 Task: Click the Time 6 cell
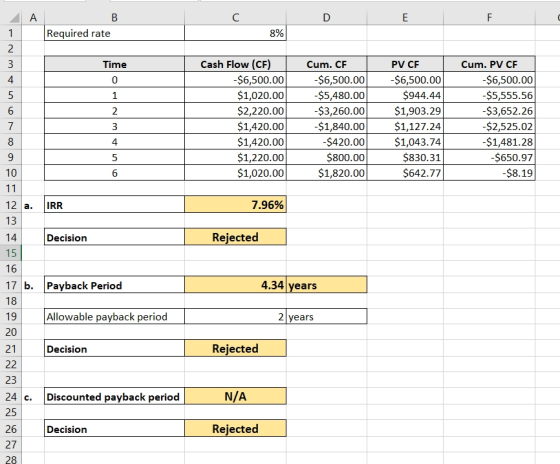pyautogui.click(x=114, y=173)
